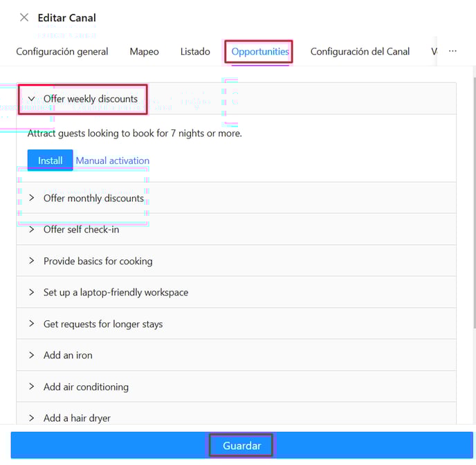The image size is (476, 465).
Task: Expand the Add air conditioning section
Action: click(32, 387)
